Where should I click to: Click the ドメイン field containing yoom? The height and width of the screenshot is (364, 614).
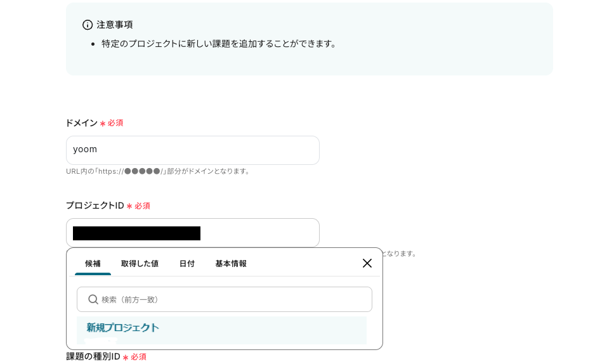coord(192,150)
